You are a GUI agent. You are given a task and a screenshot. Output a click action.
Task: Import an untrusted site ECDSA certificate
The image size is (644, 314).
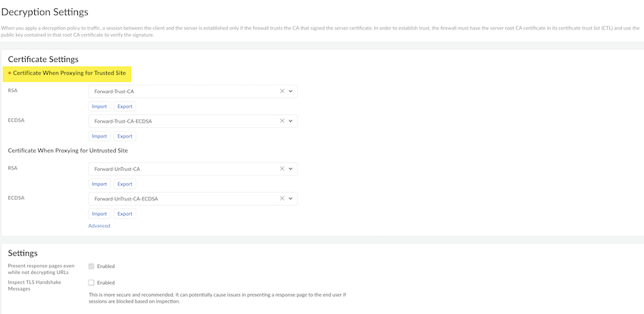99,214
